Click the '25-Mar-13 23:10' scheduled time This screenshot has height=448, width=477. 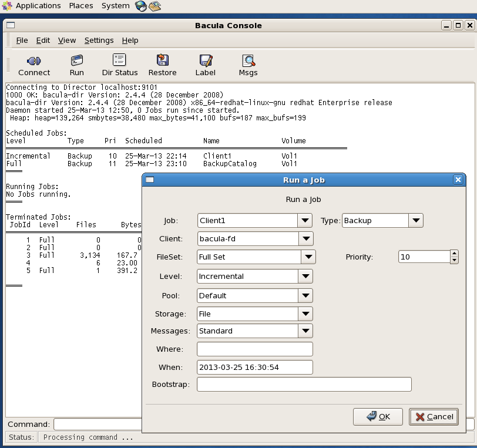[x=156, y=164]
